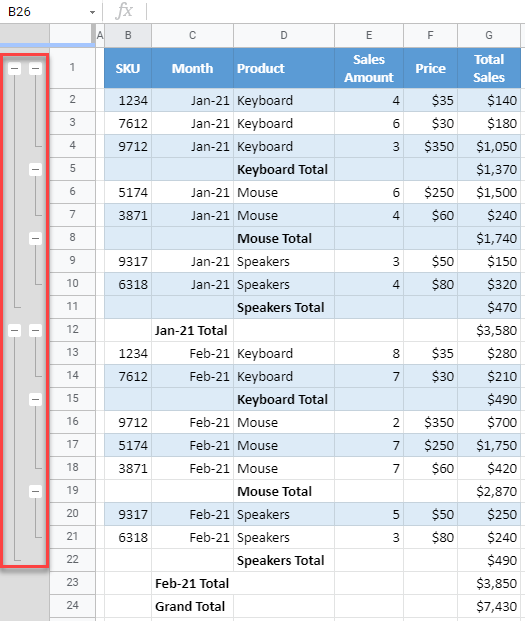525x621 pixels.
Task: Collapse the Jan-21 month group spanning rows 2-11
Action: 15,69
